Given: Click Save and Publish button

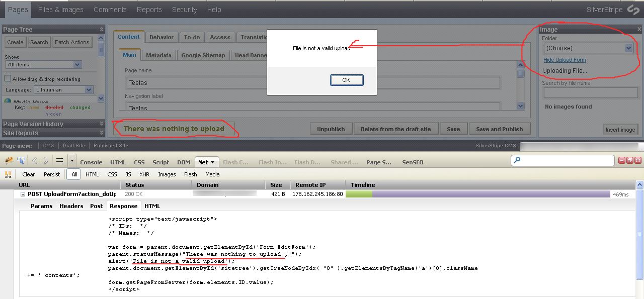Looking at the screenshot, I should coord(500,129).
